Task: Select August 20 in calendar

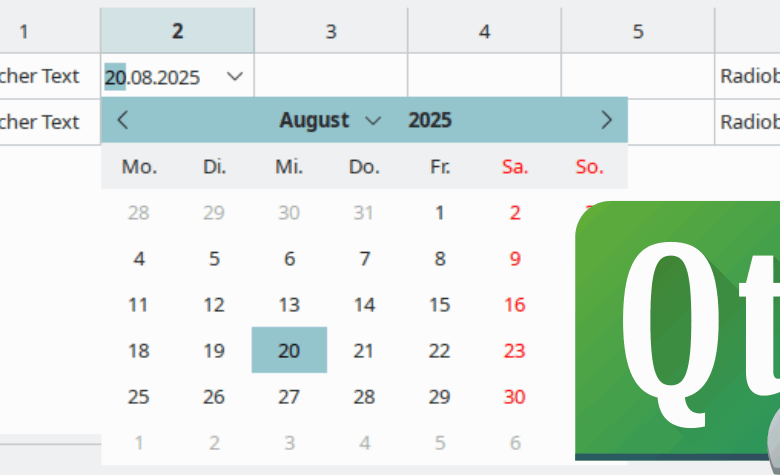Action: coord(289,350)
